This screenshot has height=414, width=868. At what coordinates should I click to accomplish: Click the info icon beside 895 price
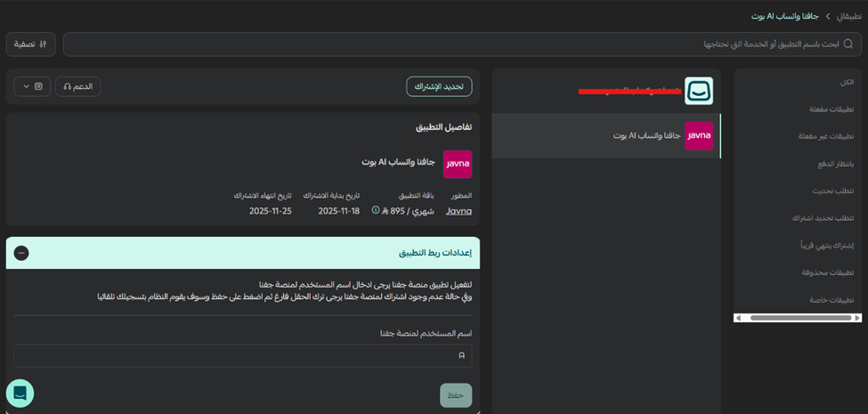pos(376,210)
